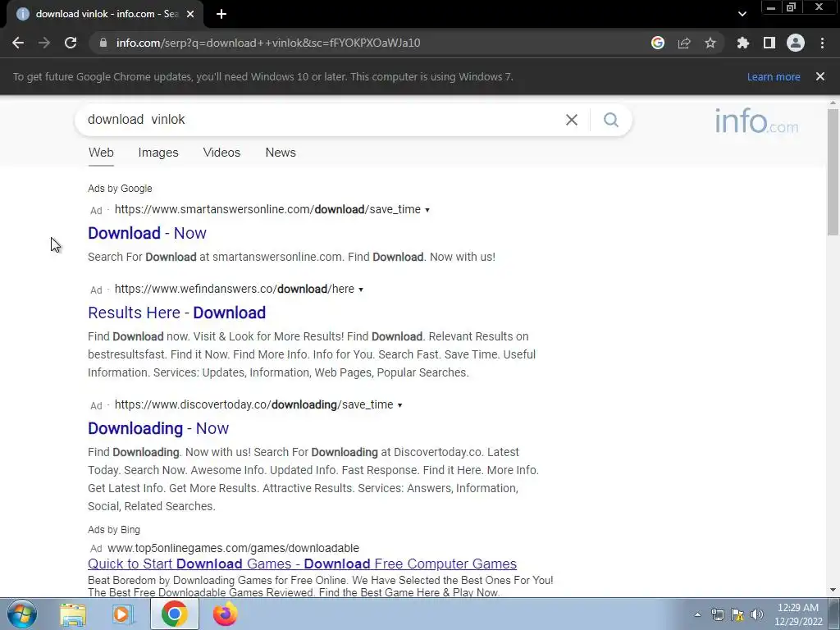This screenshot has width=840, height=630.
Task: Clear the search box text
Action: point(572,120)
